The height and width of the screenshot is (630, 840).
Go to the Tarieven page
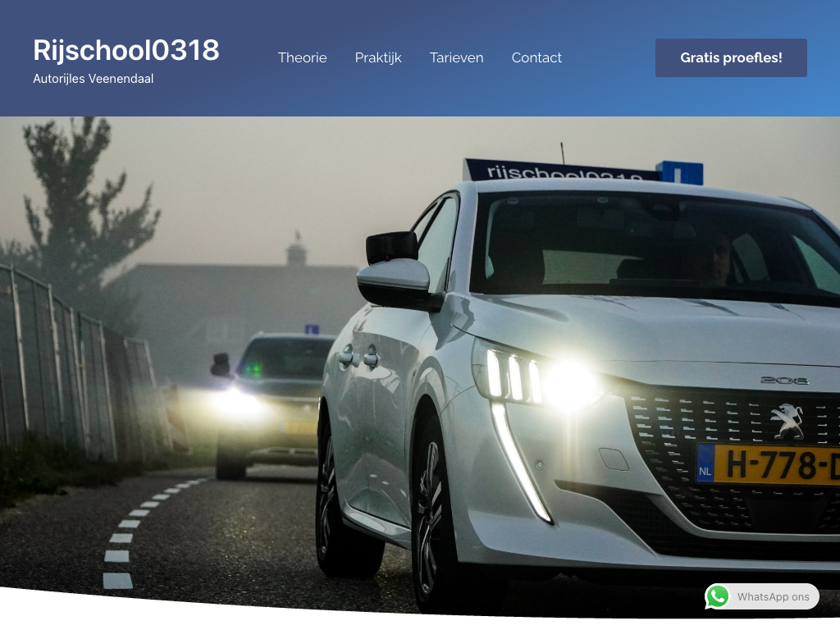456,58
